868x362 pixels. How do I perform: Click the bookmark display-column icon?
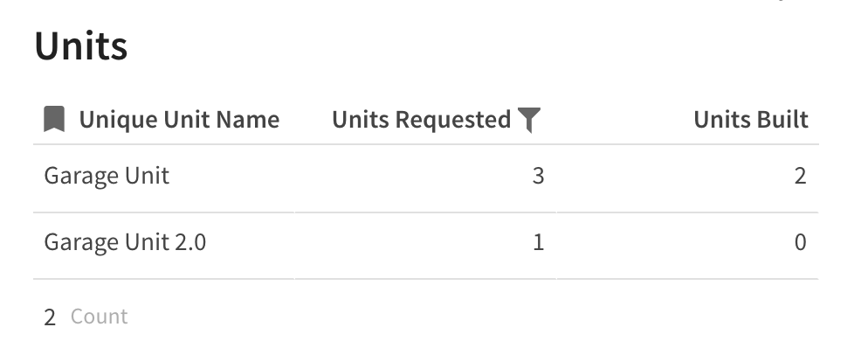[54, 119]
